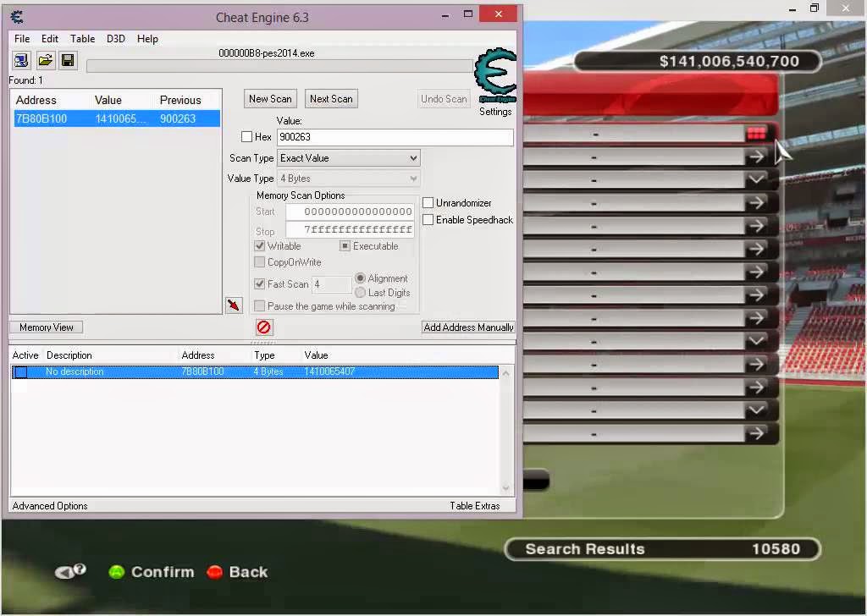Click the red grid icon in game menu

(756, 133)
